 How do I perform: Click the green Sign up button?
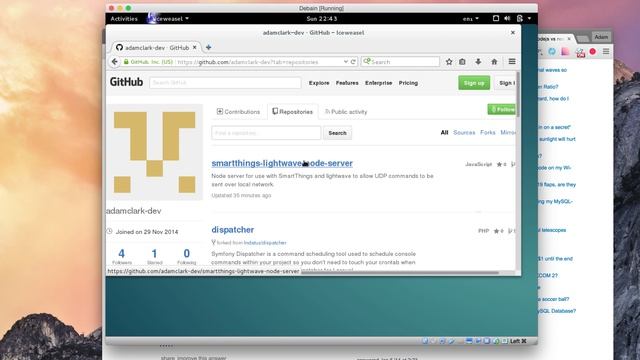click(474, 83)
